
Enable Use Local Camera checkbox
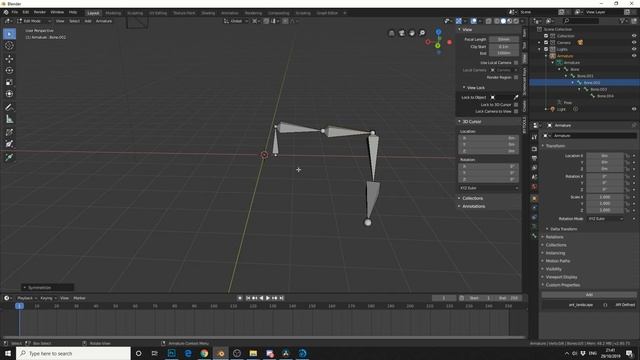(516, 62)
